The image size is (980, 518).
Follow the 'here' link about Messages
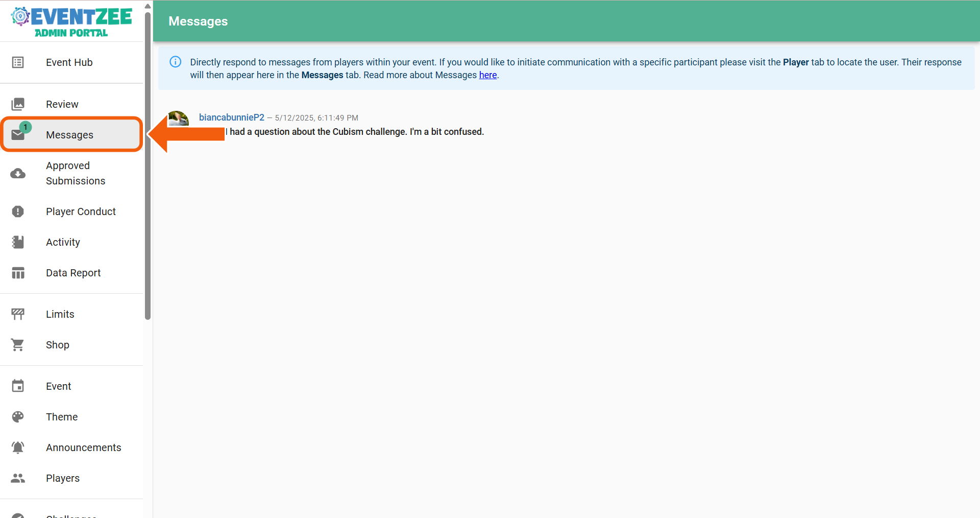pyautogui.click(x=487, y=75)
